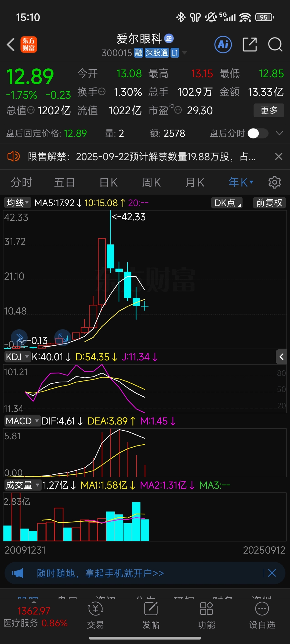Viewport: 290px width, 644px height.
Task: Tap the 今开 value 13.08
Action: click(x=129, y=74)
